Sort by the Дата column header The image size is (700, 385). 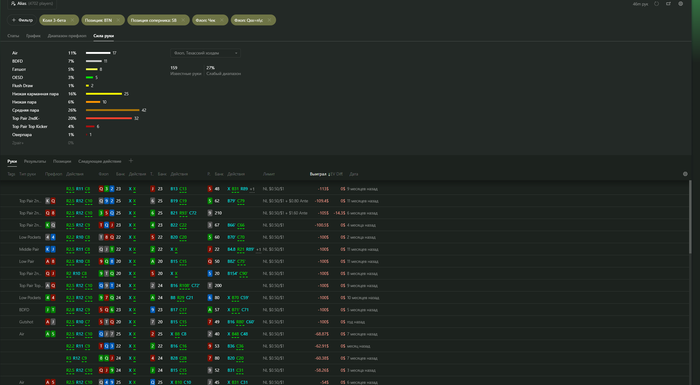[354, 174]
